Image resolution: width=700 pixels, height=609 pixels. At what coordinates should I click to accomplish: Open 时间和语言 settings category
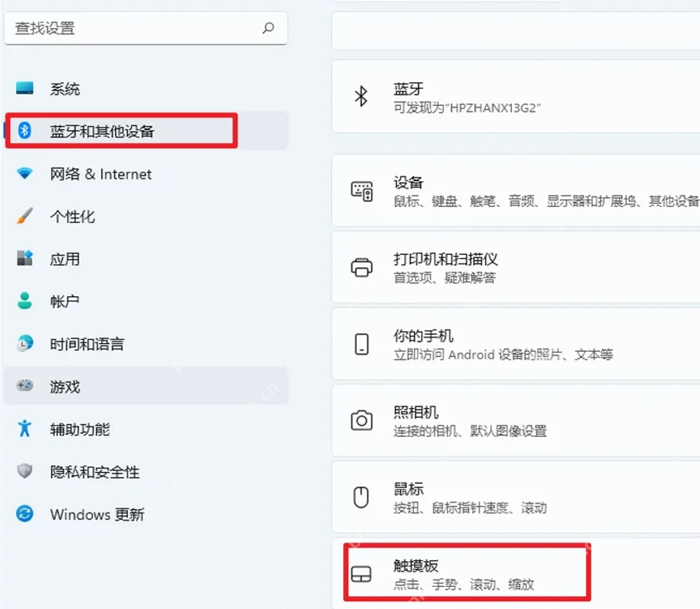[145, 343]
